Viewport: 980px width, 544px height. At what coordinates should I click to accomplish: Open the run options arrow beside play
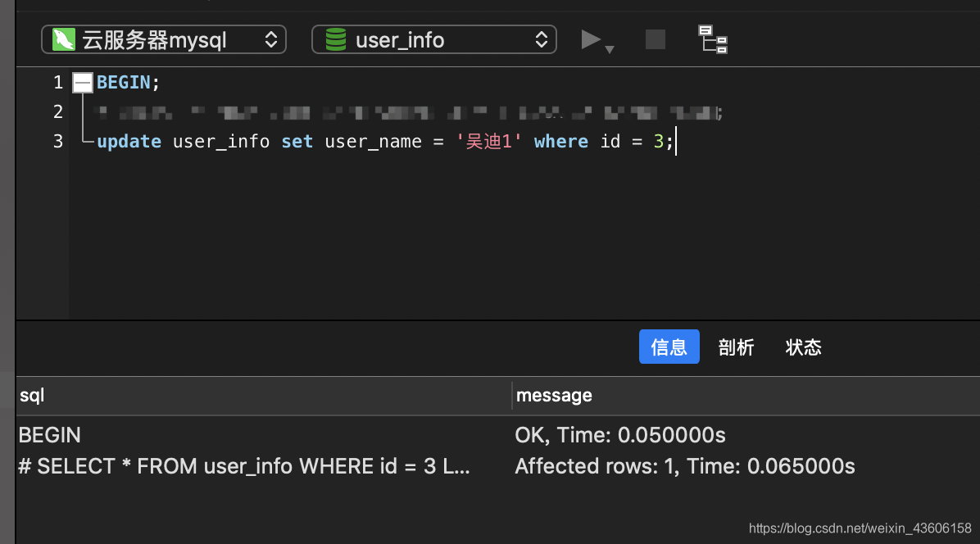pyautogui.click(x=610, y=49)
